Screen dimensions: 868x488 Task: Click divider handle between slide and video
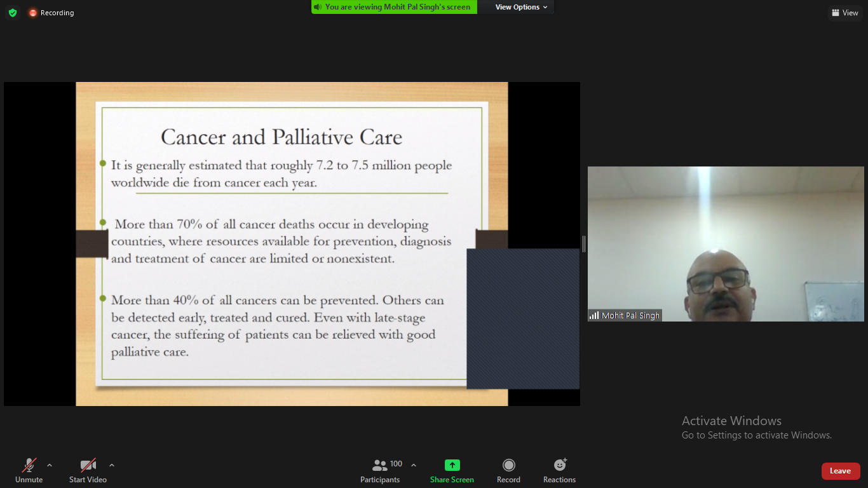[x=584, y=243]
